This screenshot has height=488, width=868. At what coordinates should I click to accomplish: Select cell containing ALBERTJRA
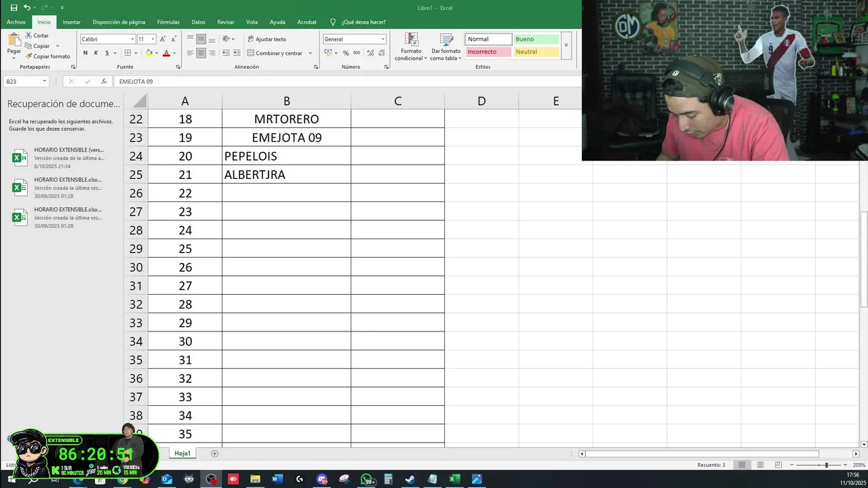[x=286, y=175]
